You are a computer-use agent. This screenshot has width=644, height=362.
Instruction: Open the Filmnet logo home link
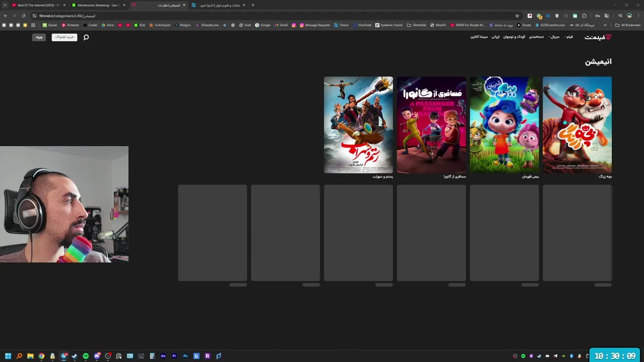[x=598, y=37]
